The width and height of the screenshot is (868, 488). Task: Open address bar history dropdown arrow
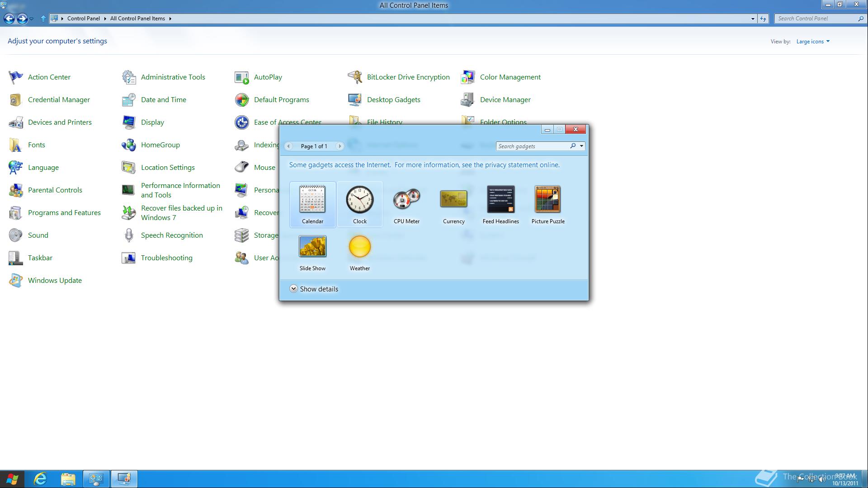(753, 19)
